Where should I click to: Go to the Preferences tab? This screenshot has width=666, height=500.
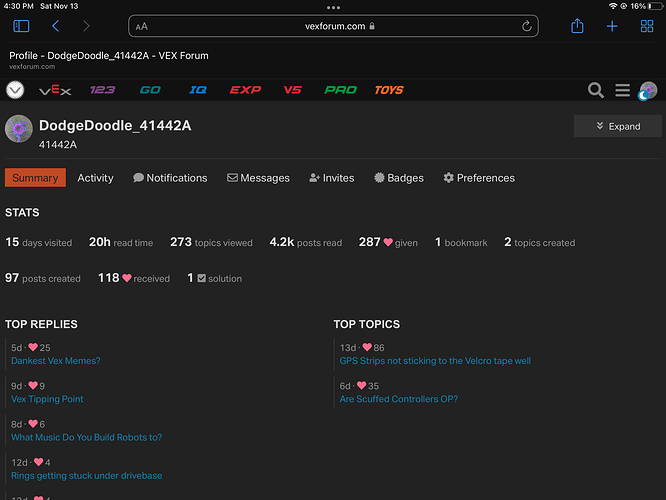(479, 178)
